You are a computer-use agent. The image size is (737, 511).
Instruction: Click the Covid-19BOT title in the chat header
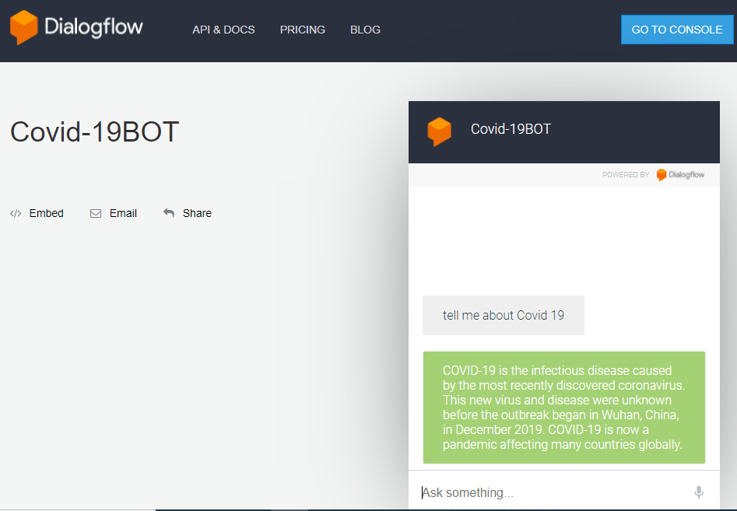[x=510, y=129]
